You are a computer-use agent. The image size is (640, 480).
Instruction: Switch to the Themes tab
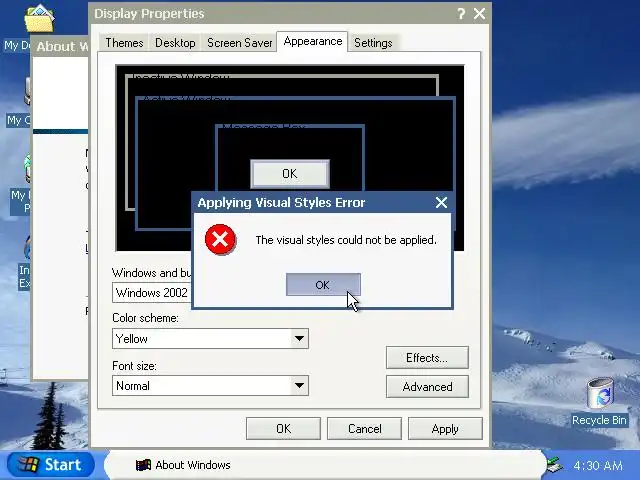click(124, 42)
